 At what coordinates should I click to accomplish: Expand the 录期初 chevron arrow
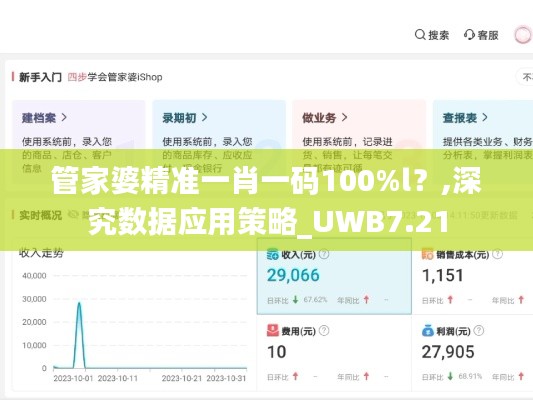click(204, 118)
